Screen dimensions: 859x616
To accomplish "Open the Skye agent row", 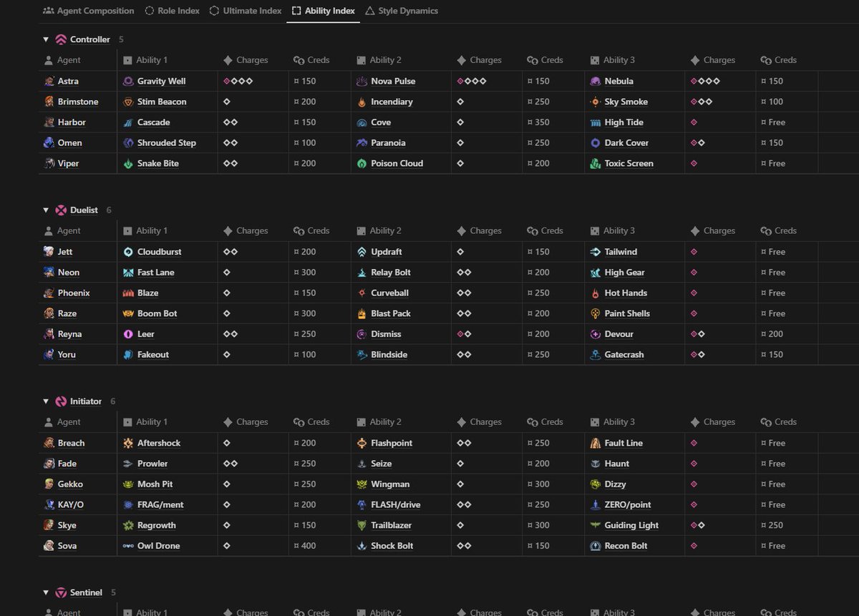I will click(67, 525).
